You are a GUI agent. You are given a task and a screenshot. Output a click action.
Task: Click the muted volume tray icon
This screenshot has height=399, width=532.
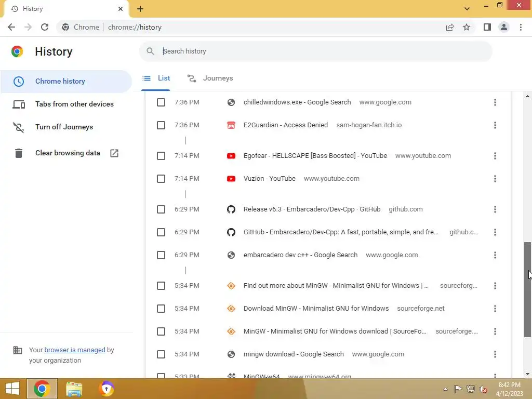483,389
